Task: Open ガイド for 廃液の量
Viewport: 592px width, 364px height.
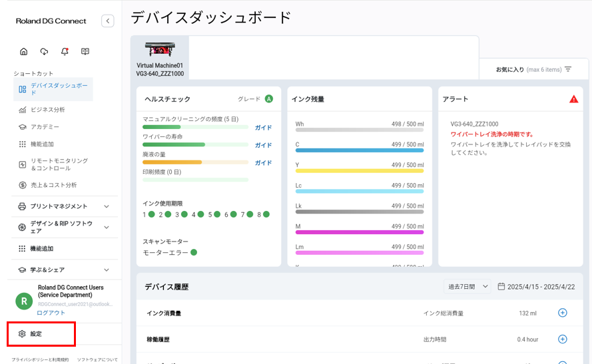Action: (x=263, y=162)
